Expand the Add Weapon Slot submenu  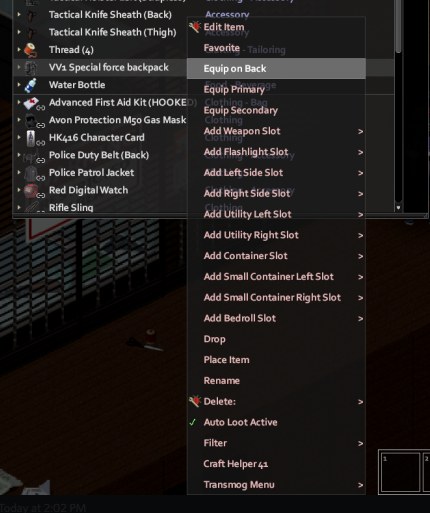361,131
